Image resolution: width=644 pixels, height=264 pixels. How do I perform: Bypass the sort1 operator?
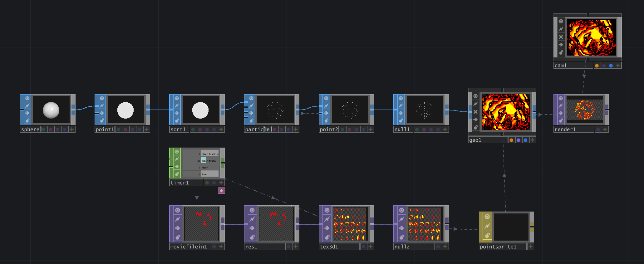(x=177, y=113)
